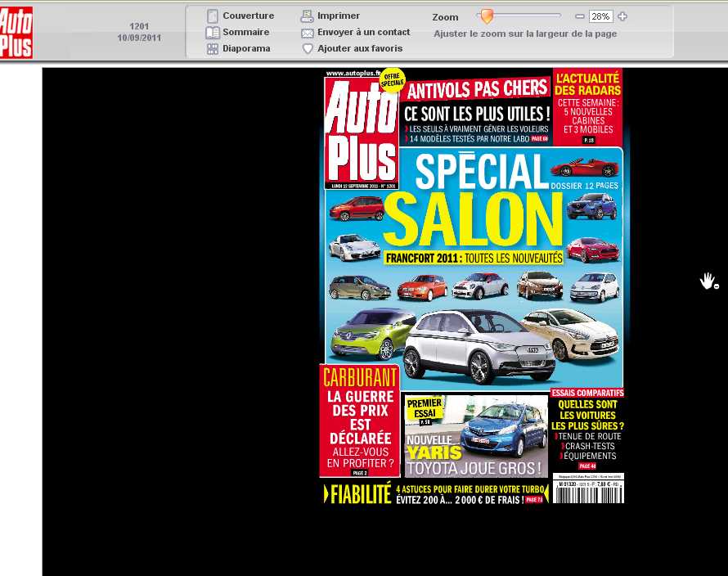Click the Sommaire open-book icon
This screenshot has width=728, height=576.
(x=213, y=33)
